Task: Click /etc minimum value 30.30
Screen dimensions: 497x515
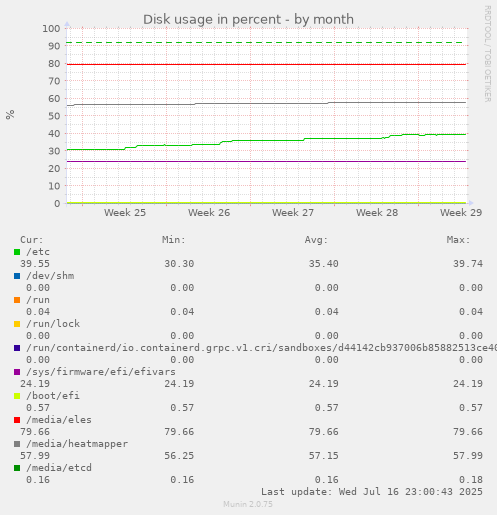Action: [x=179, y=264]
